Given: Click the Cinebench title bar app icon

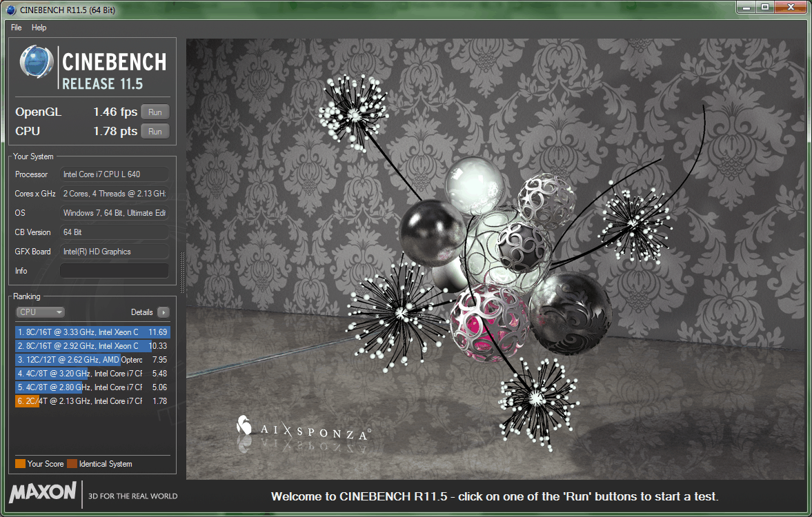Looking at the screenshot, I should 11,10.
